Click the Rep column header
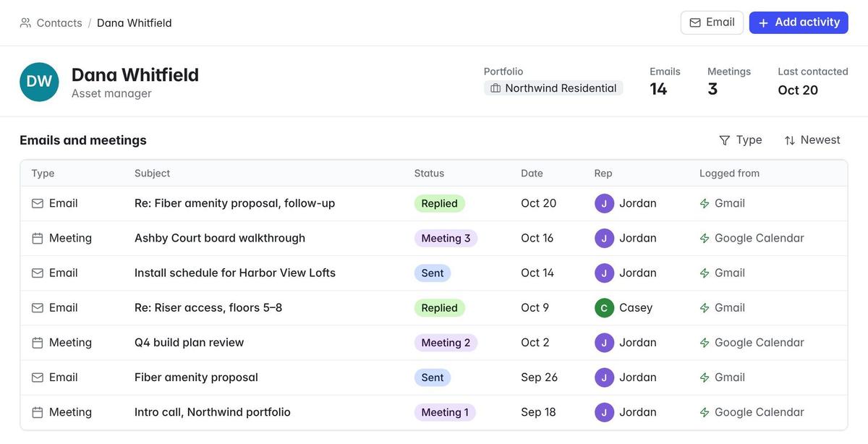The height and width of the screenshot is (444, 868). (x=603, y=174)
